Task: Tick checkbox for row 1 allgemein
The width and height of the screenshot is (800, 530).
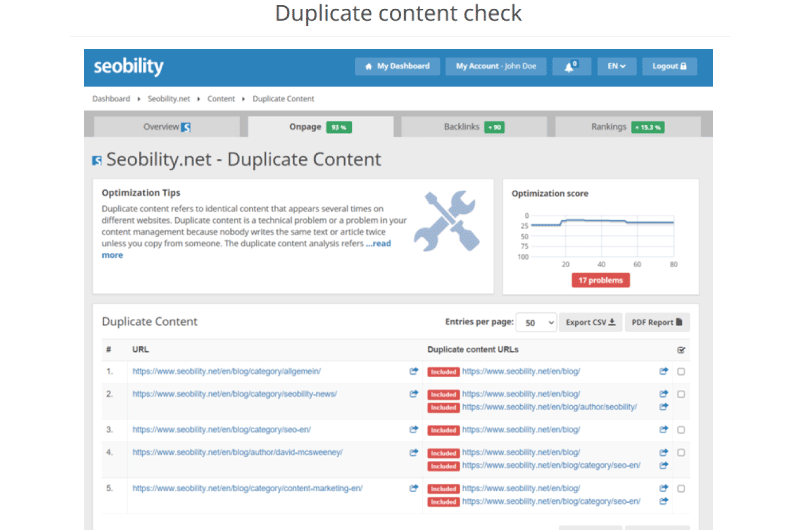Action: tap(681, 371)
